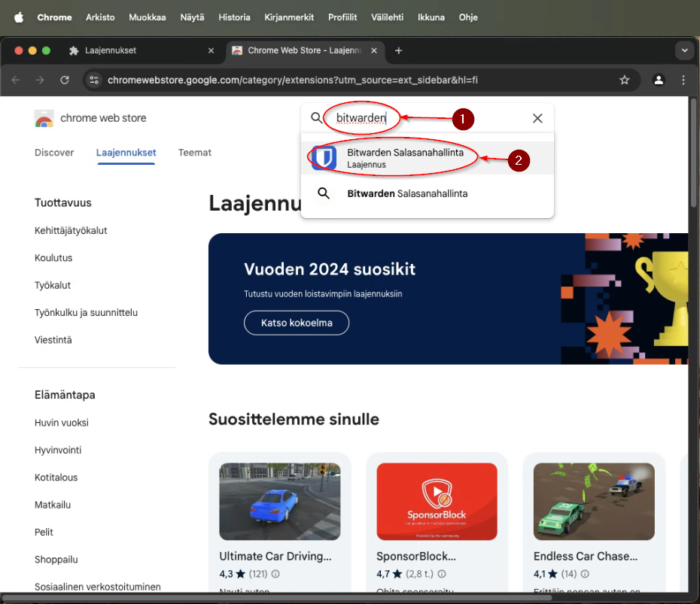Open the Chrome application menu
The width and height of the screenshot is (700, 604).
click(x=54, y=17)
